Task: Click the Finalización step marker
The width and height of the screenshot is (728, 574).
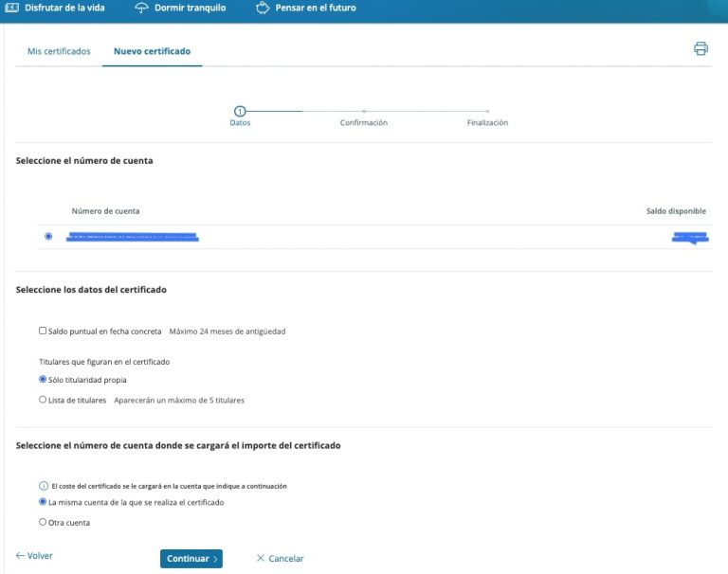Action: point(487,112)
